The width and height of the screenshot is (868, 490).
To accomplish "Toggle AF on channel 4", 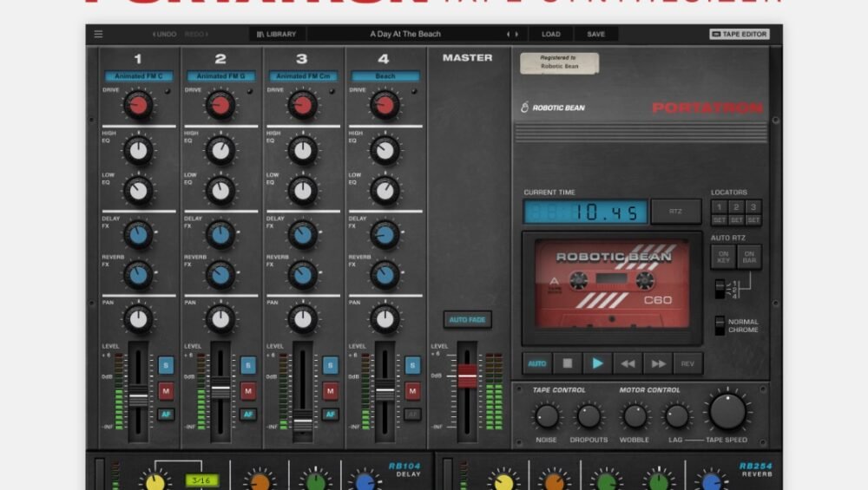I will (x=412, y=415).
